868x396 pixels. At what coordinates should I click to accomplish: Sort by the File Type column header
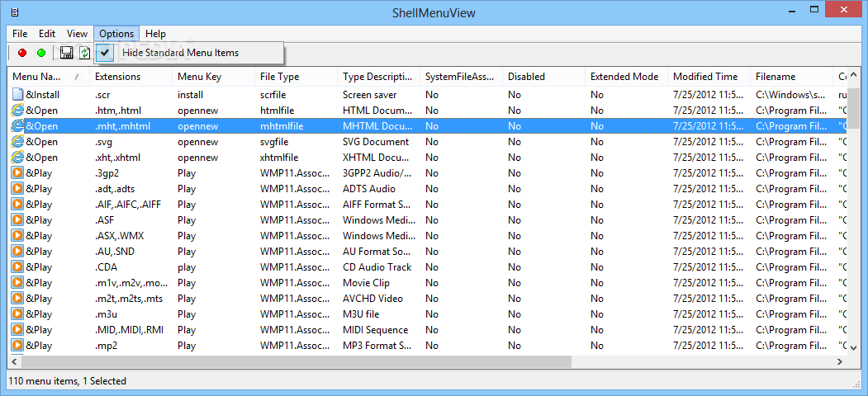click(296, 77)
